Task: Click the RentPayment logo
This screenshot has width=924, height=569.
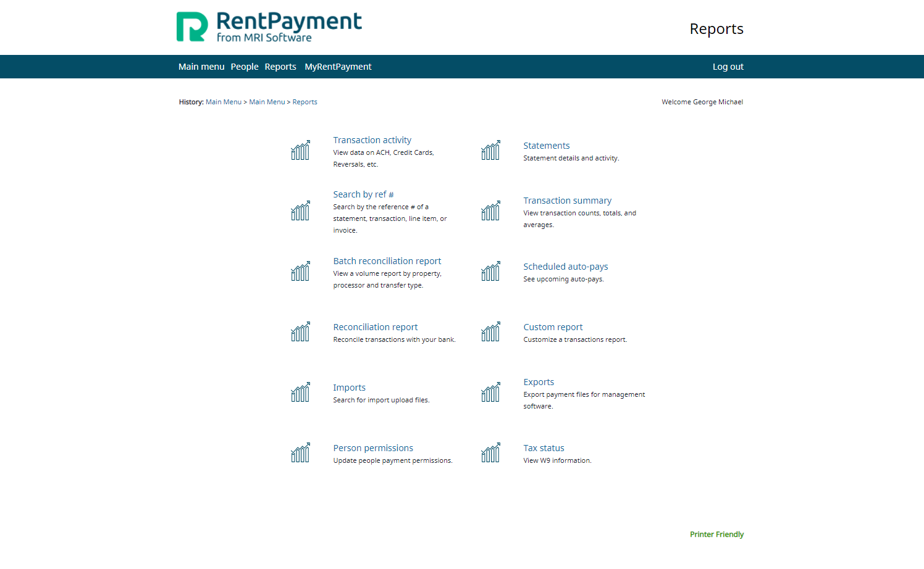Action: pos(269,27)
